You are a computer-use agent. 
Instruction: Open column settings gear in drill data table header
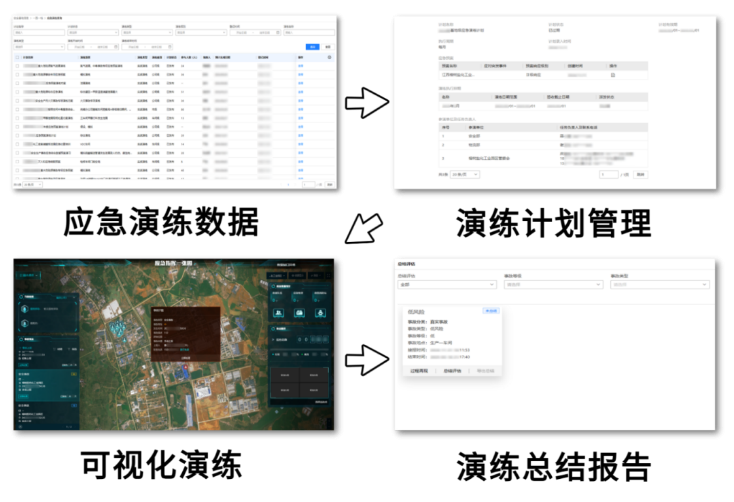[x=329, y=58]
